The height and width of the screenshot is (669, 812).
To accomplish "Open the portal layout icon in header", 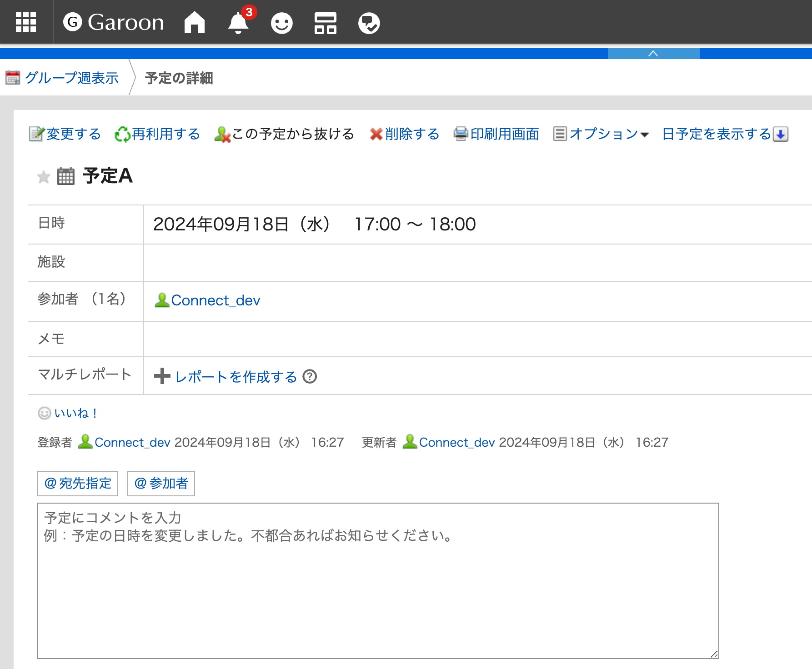I will coord(326,23).
